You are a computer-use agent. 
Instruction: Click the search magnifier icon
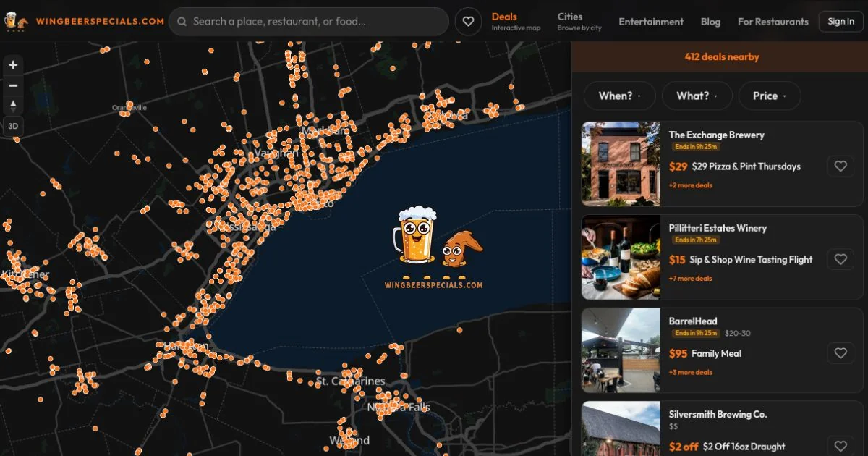click(182, 22)
